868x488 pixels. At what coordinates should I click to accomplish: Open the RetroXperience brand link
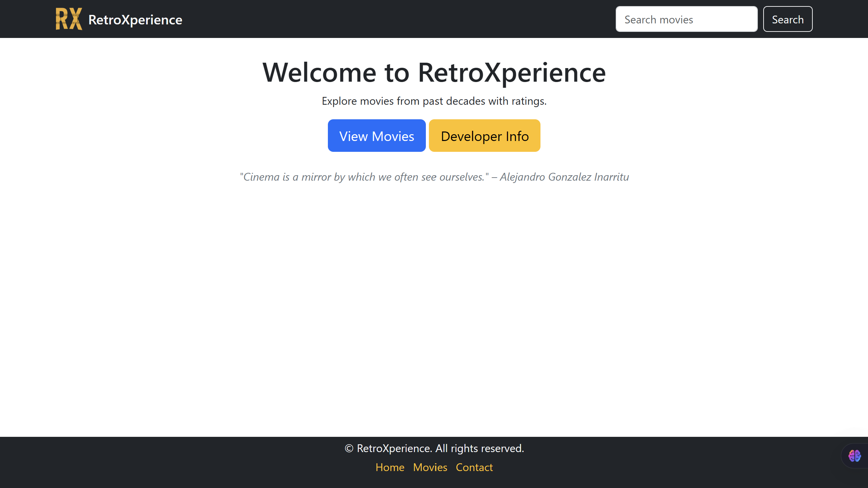pyautogui.click(x=135, y=20)
